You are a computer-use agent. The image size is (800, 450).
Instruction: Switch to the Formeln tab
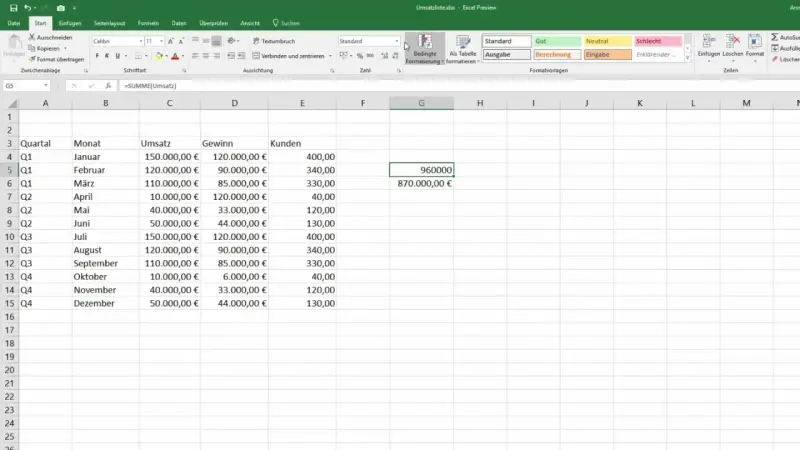point(148,23)
